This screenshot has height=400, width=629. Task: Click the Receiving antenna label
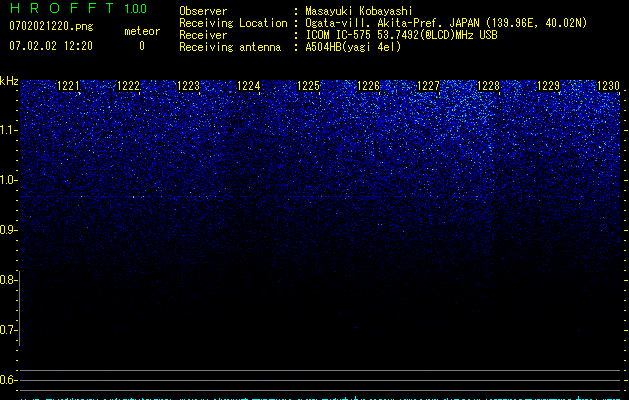coord(230,47)
